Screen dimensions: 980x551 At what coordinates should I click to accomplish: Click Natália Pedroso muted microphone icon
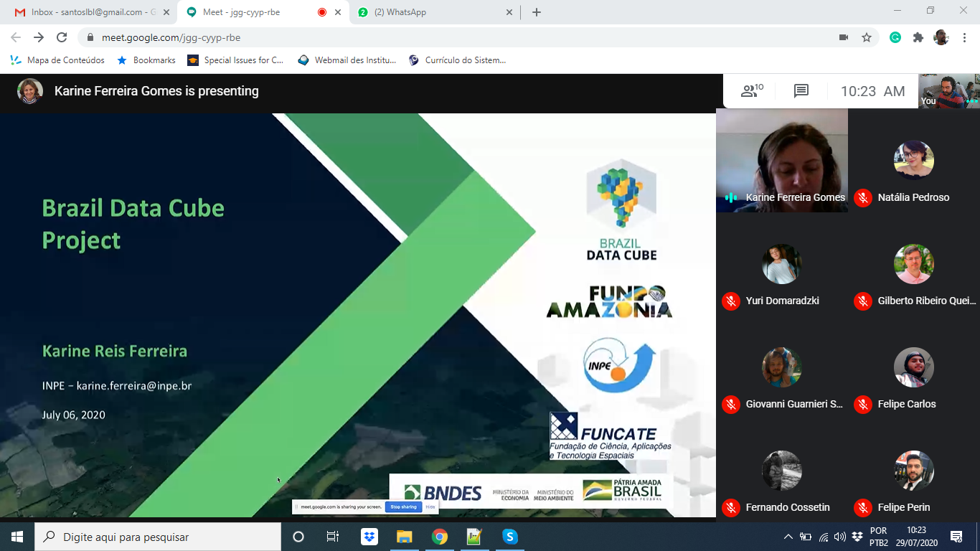863,197
